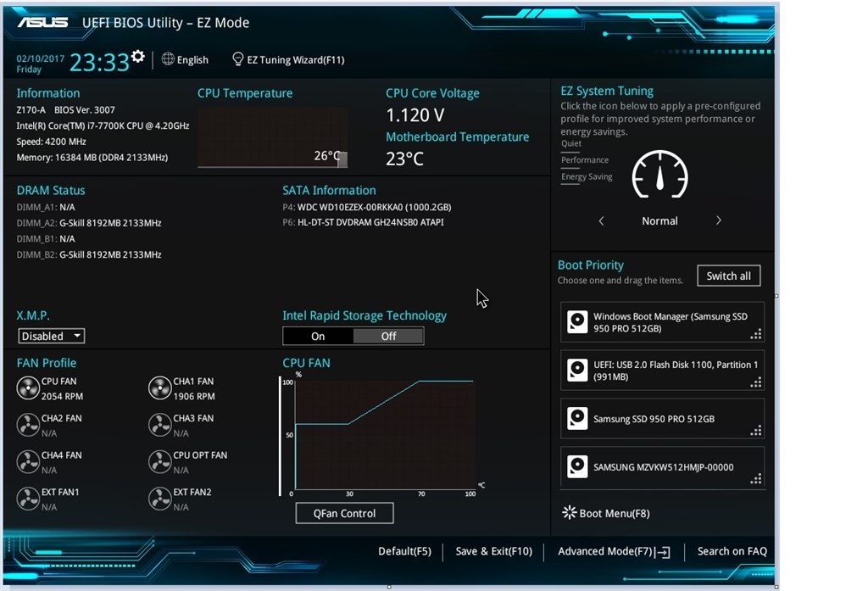
Task: Click the EZ Tuning Wizard lightbulb icon
Action: pyautogui.click(x=237, y=59)
